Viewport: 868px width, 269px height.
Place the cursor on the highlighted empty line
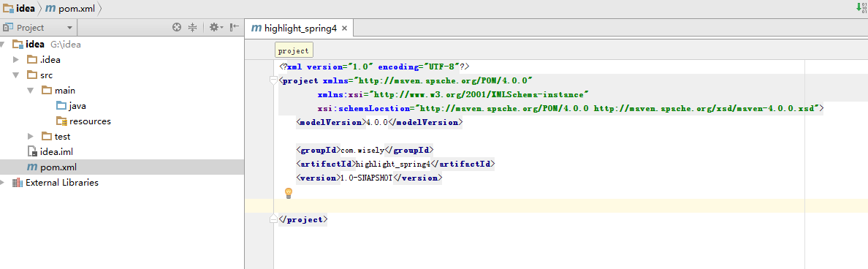coord(556,206)
